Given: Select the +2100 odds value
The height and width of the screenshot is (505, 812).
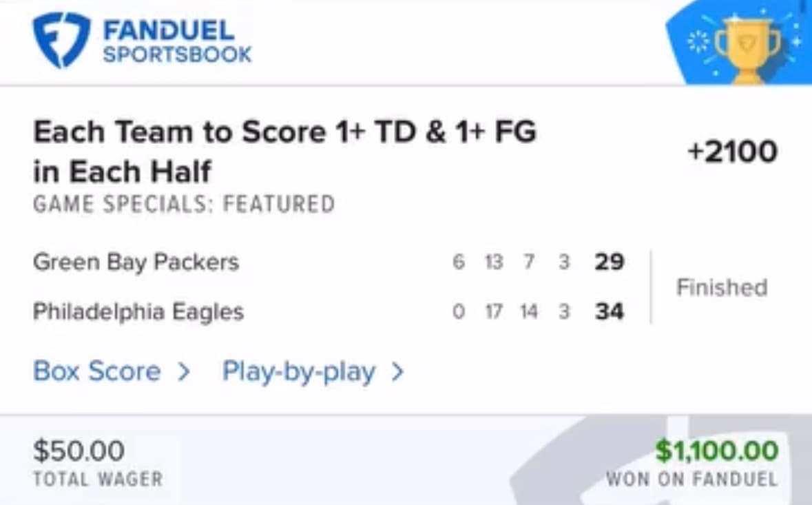Looking at the screenshot, I should click(731, 151).
